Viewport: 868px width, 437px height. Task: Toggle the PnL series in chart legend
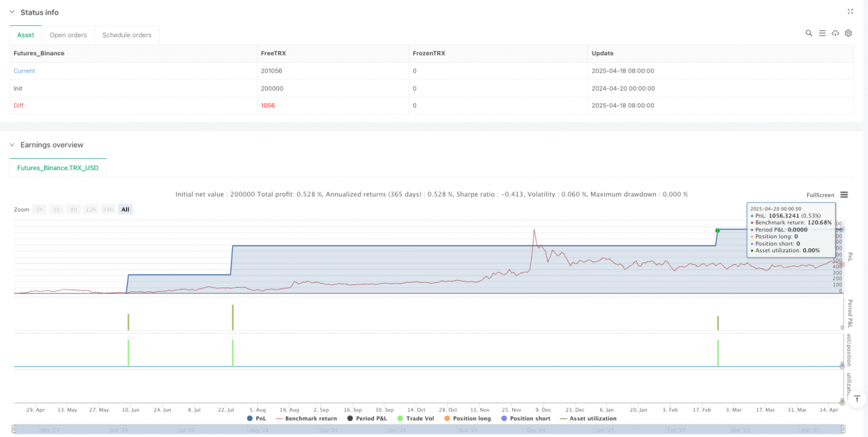[x=256, y=418]
